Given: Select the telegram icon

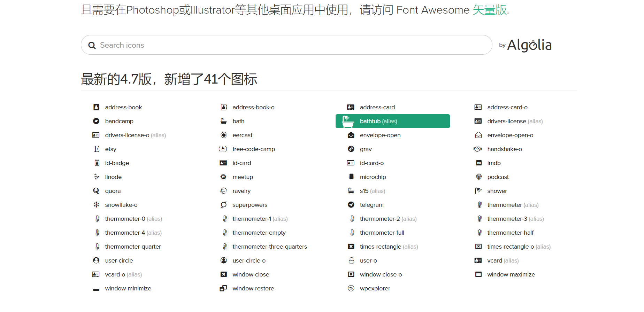Looking at the screenshot, I should [x=351, y=205].
